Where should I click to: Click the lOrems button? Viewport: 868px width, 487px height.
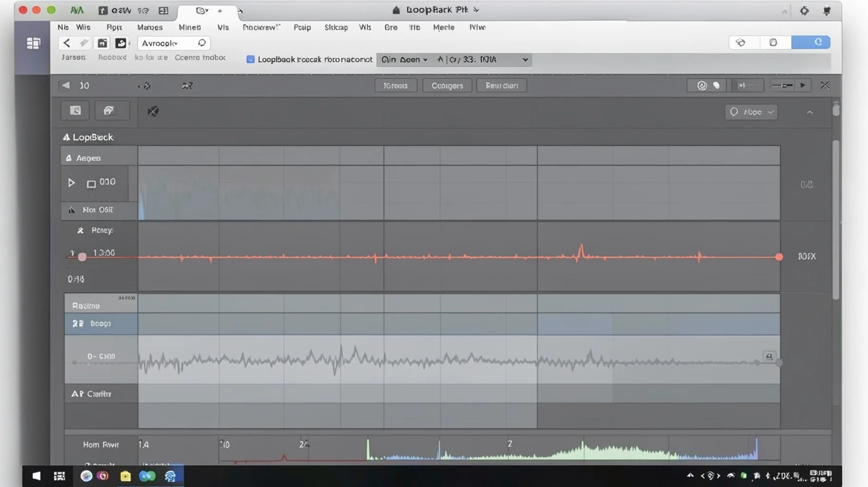point(395,86)
